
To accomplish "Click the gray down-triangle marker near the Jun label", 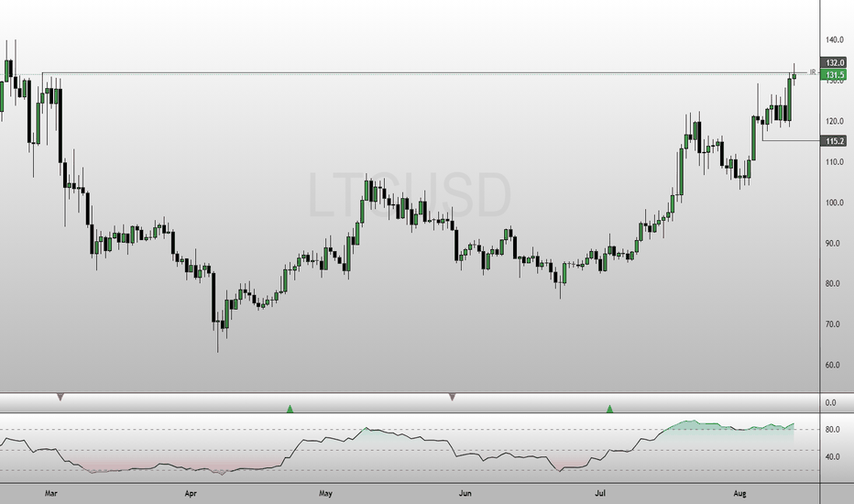I will [452, 397].
